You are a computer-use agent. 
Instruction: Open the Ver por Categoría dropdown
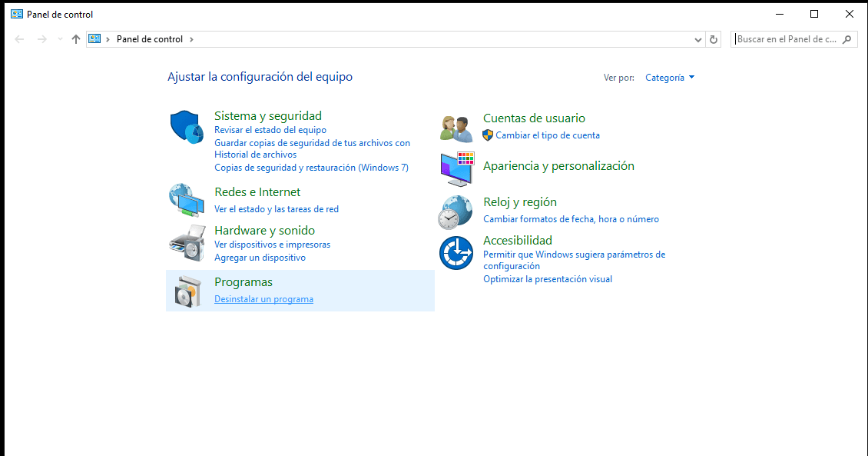click(x=670, y=78)
